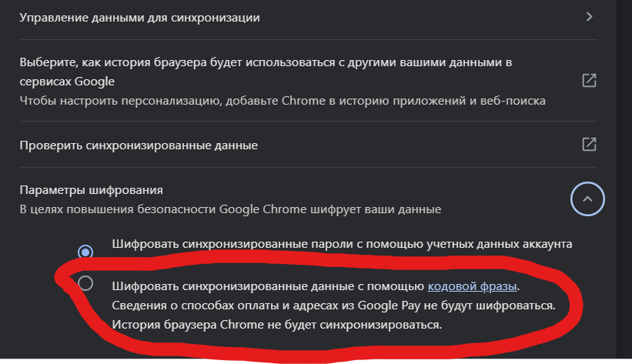Click label Шифровать синхронизированные пароли с помощью учетных данных
This screenshot has width=632, height=364.
[342, 244]
